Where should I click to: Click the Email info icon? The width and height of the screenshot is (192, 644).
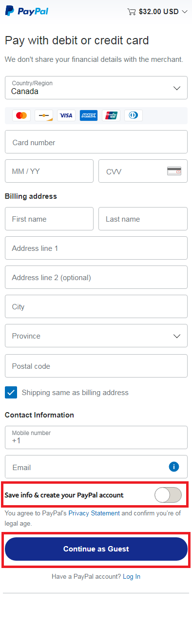[174, 467]
